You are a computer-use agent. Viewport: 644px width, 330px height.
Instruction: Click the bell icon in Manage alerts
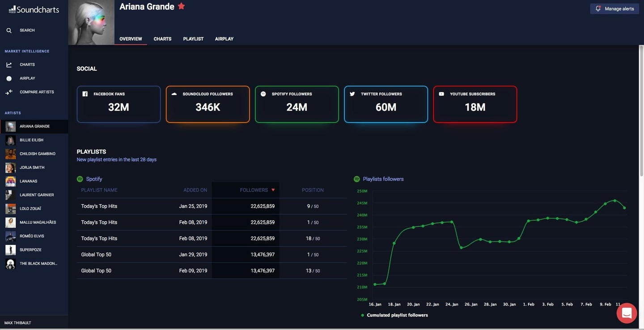click(598, 9)
